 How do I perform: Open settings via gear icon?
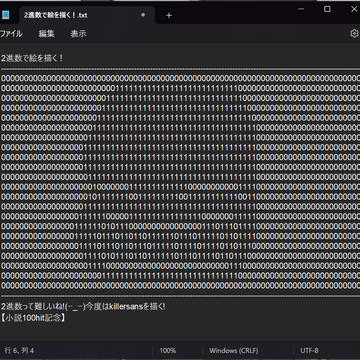coord(354,33)
